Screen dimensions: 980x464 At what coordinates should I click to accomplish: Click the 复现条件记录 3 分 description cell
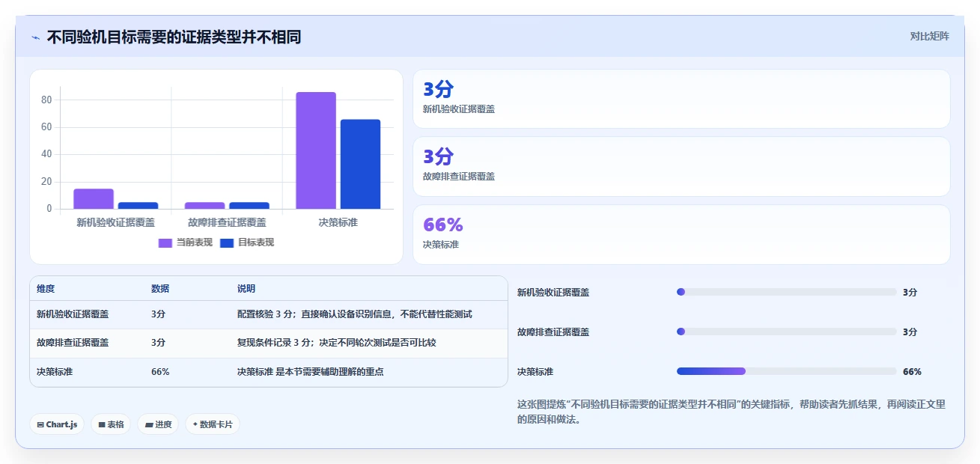coord(337,343)
